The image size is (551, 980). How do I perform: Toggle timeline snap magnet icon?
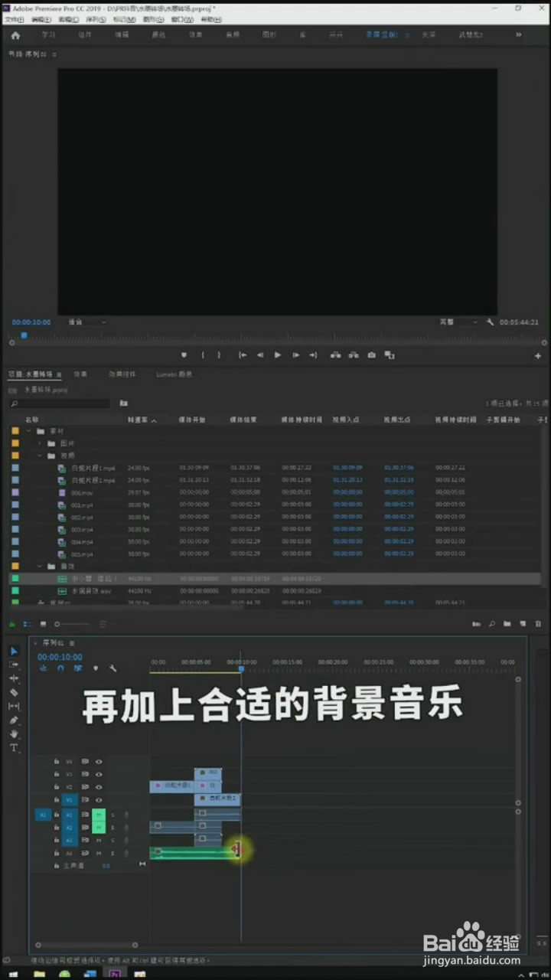point(60,668)
